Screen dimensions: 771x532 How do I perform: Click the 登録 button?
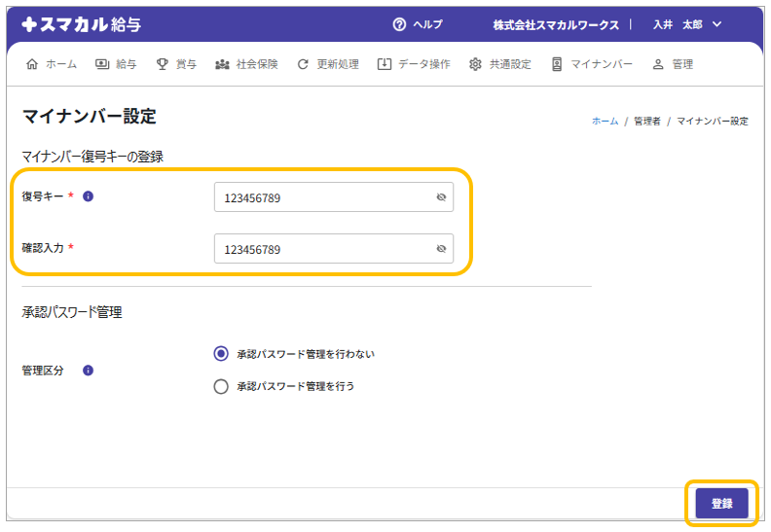coord(721,504)
